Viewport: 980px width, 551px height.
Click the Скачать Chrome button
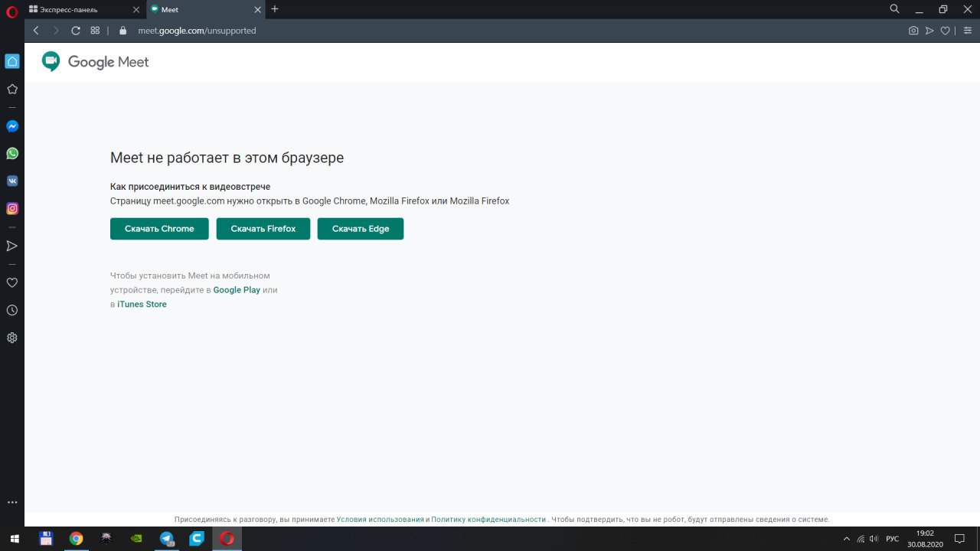[x=159, y=229]
